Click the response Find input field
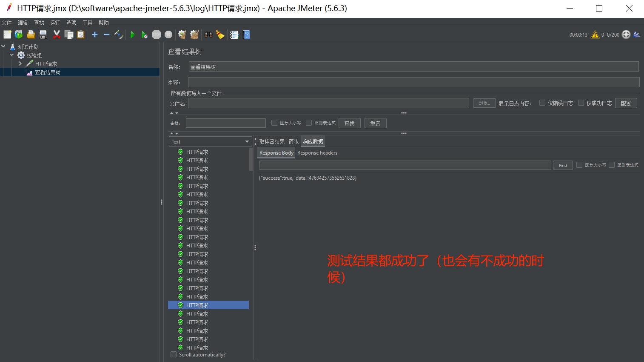Image resolution: width=644 pixels, height=362 pixels. (x=405, y=165)
